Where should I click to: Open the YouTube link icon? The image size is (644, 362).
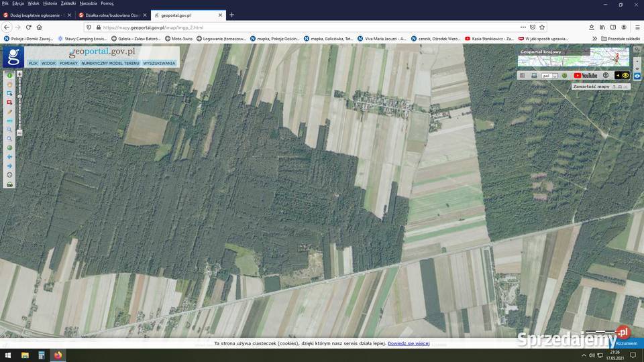pos(585,76)
